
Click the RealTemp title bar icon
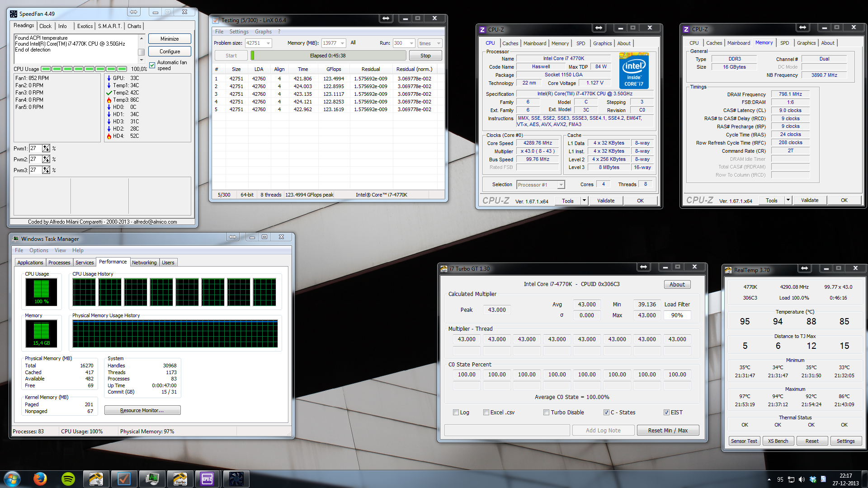(728, 270)
